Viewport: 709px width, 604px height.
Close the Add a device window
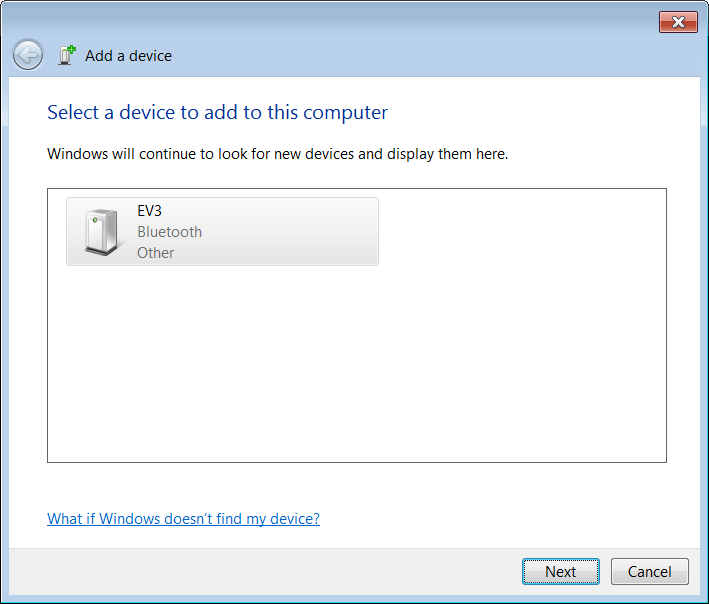pyautogui.click(x=678, y=22)
